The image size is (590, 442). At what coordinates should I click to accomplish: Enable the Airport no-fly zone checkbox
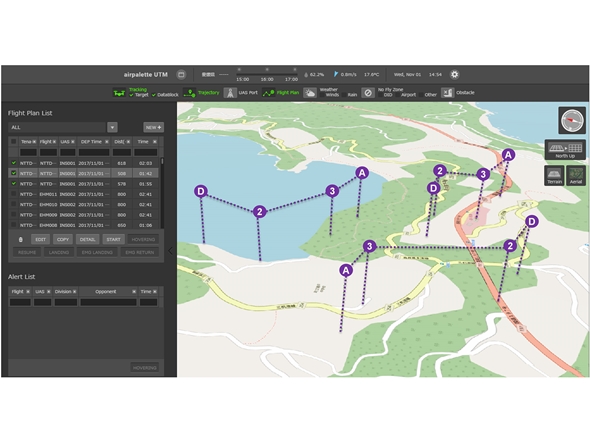click(397, 95)
